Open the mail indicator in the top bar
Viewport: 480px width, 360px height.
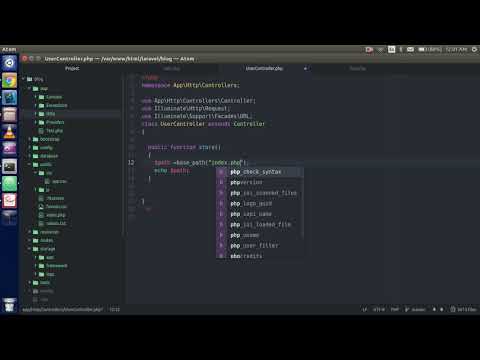point(410,49)
